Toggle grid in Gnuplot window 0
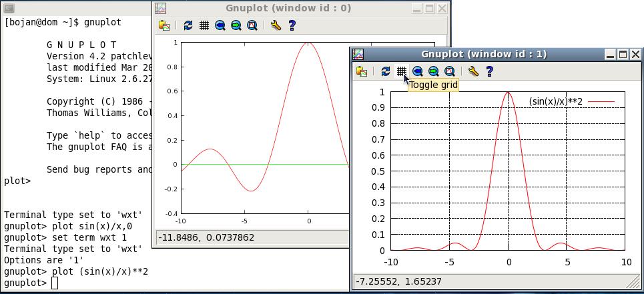Image resolution: width=644 pixels, height=294 pixels. point(204,25)
